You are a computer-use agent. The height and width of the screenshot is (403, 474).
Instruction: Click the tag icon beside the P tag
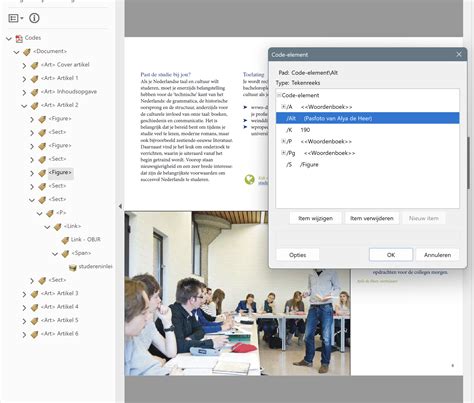coord(50,213)
